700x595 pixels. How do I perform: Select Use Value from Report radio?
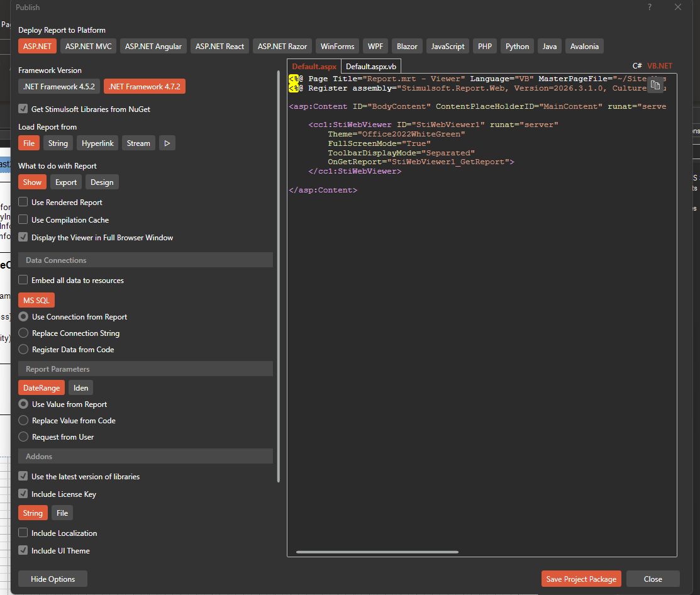tap(23, 404)
